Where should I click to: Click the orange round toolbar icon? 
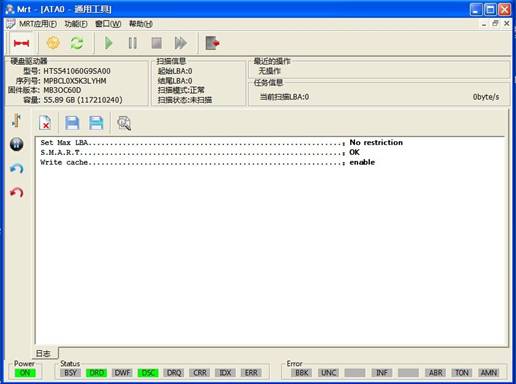pos(53,43)
